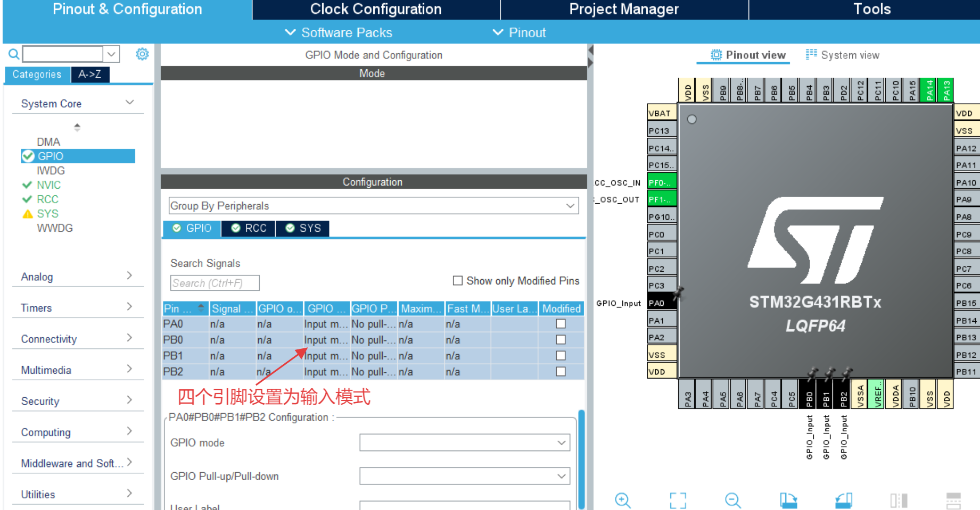
Task: Check the Modified box for PA0 row
Action: click(x=561, y=324)
